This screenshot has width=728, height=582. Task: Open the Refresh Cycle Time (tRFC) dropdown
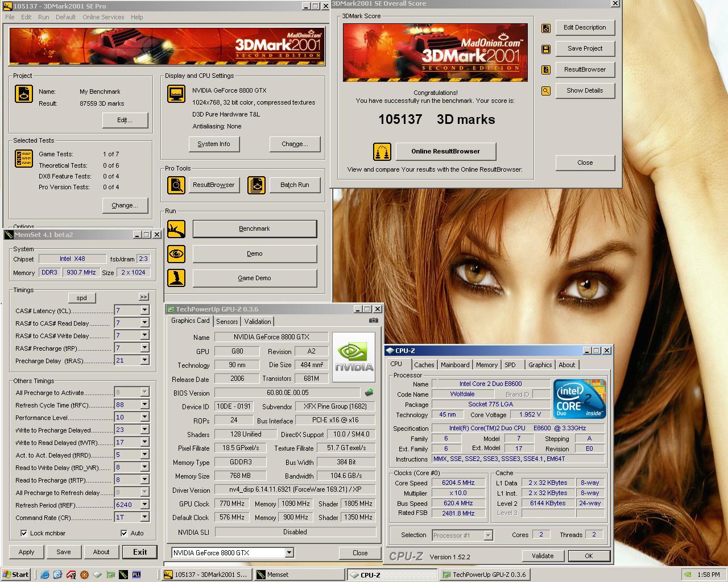tap(144, 405)
